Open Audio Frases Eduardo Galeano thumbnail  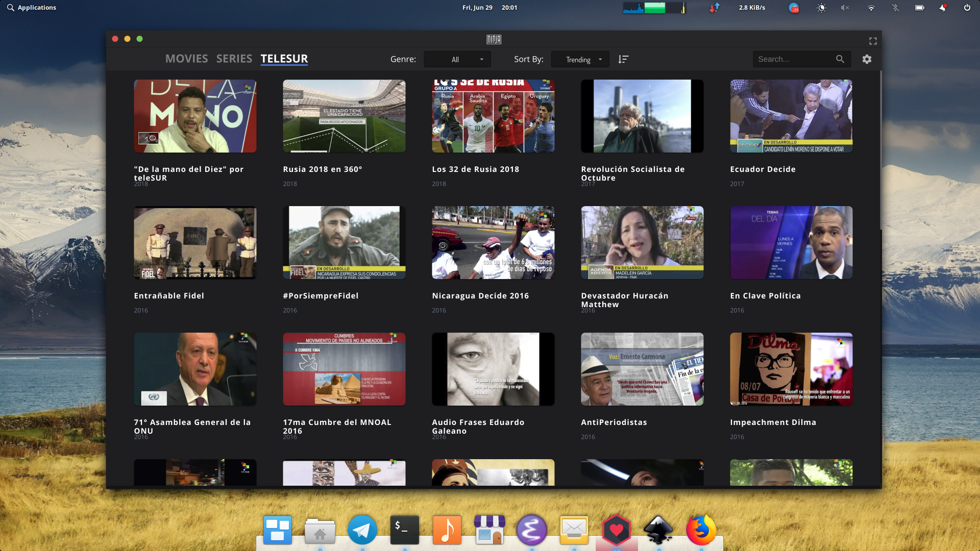coord(493,369)
